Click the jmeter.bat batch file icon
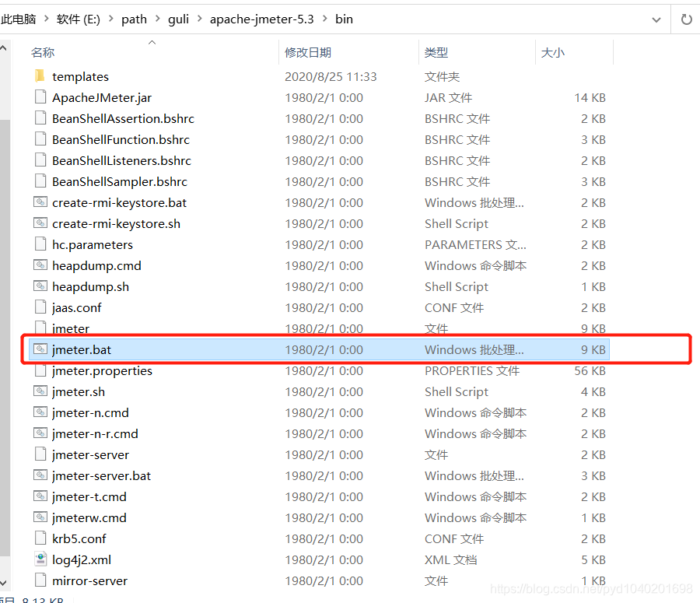 coord(40,349)
